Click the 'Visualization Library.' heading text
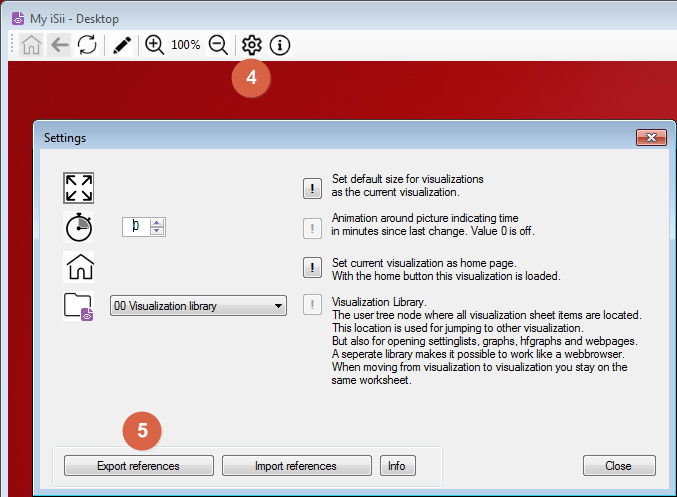Image resolution: width=677 pixels, height=497 pixels. click(x=379, y=302)
